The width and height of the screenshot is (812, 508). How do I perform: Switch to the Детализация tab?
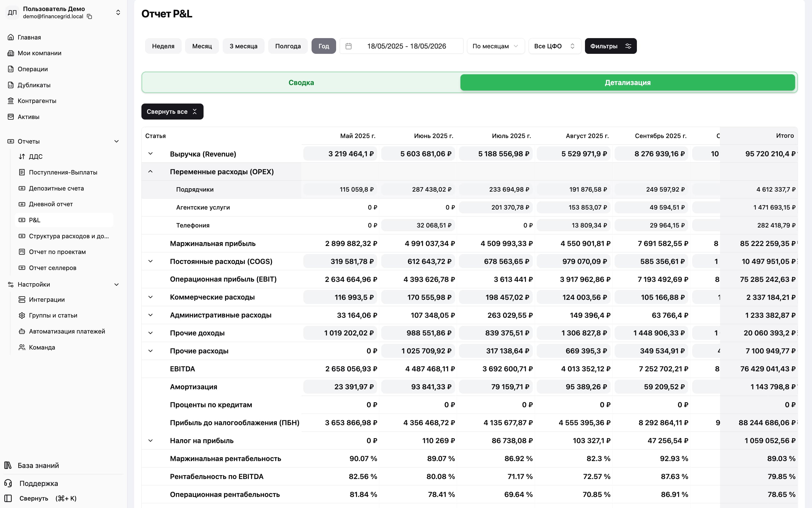click(628, 83)
